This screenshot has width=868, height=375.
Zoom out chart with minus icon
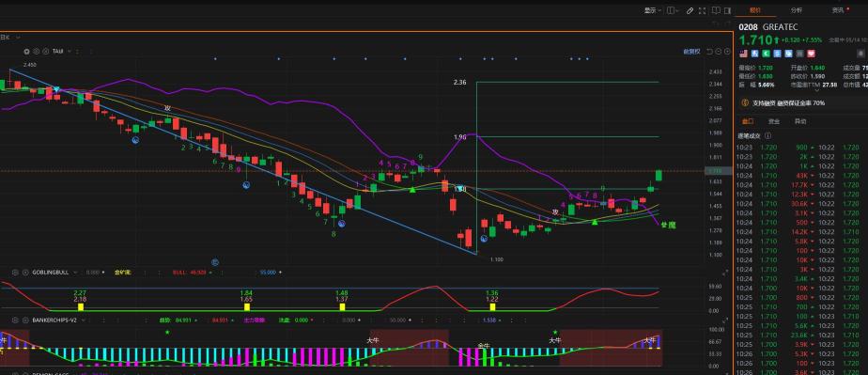[x=718, y=52]
